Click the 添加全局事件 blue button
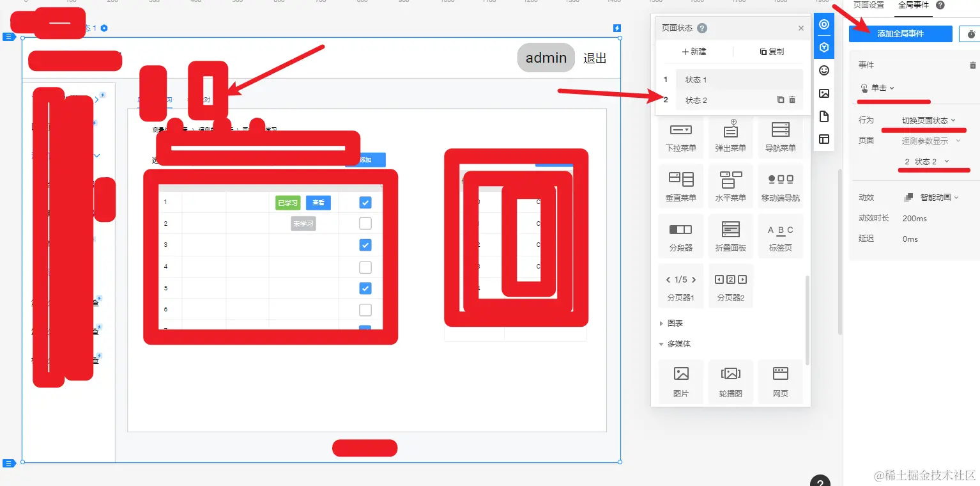980x486 pixels. 901,33
